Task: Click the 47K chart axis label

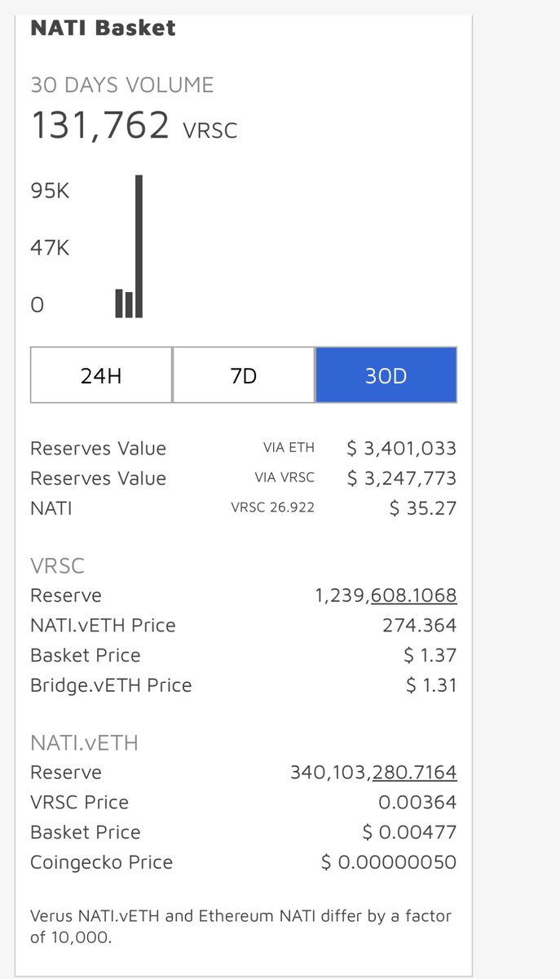Action: click(x=50, y=248)
